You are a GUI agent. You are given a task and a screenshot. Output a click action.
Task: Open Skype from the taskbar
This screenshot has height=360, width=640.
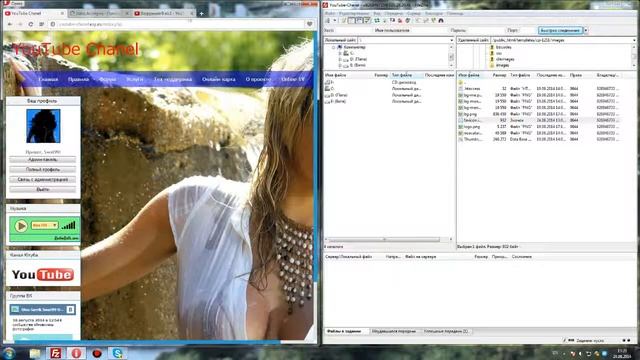pyautogui.click(x=118, y=353)
